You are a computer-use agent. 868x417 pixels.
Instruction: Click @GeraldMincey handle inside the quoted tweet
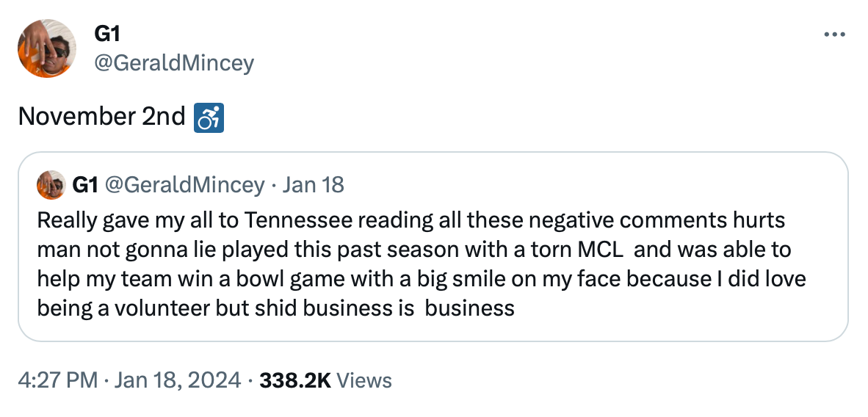(184, 184)
